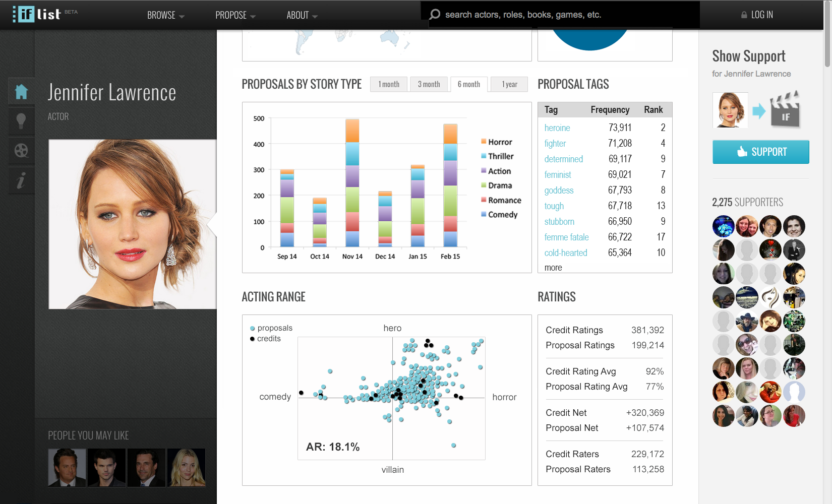
Task: Open the lightbulb proposals sidebar icon
Action: 21,121
